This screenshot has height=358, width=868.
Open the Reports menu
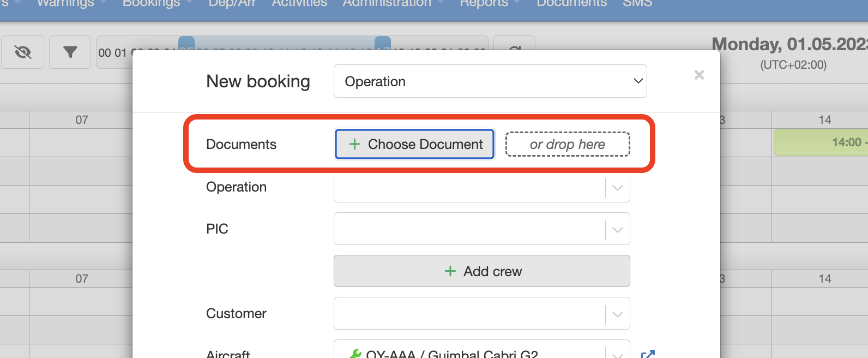point(484,3)
